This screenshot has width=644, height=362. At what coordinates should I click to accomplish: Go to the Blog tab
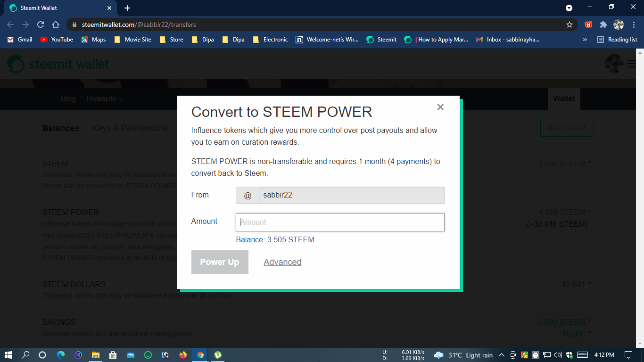[68, 99]
